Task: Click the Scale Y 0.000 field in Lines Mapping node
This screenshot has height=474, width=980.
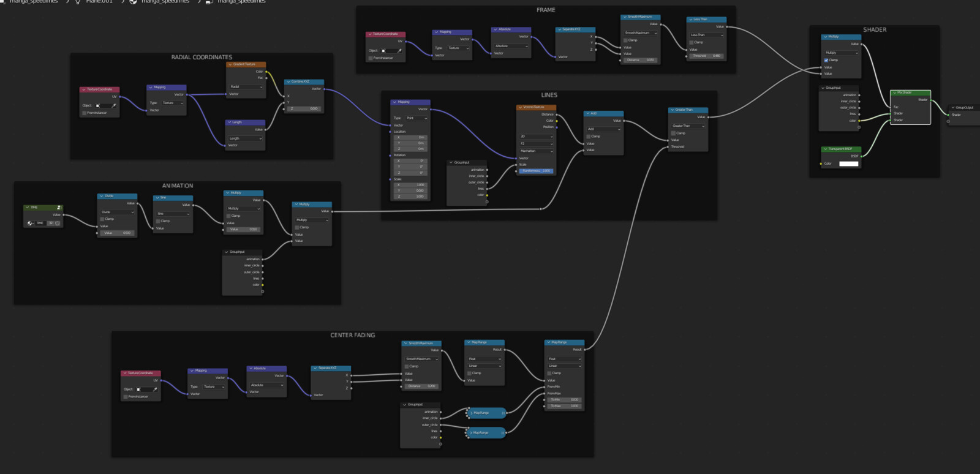Action: click(410, 190)
